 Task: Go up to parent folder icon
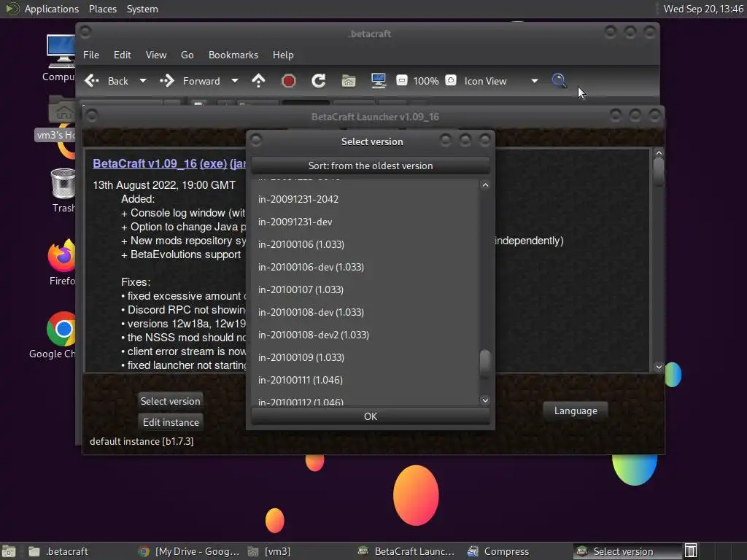pyautogui.click(x=258, y=81)
